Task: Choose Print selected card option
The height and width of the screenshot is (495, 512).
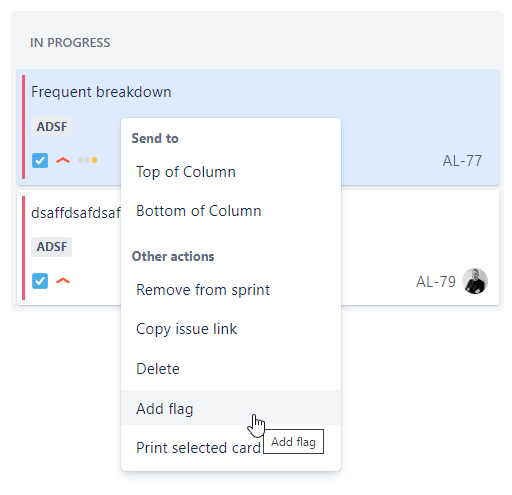Action: tap(198, 448)
